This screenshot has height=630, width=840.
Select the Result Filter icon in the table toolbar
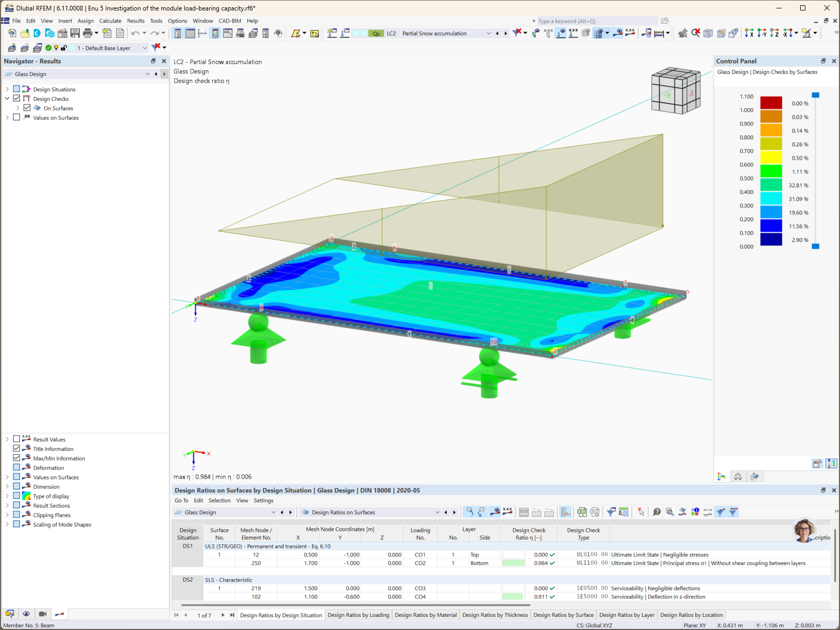click(720, 512)
